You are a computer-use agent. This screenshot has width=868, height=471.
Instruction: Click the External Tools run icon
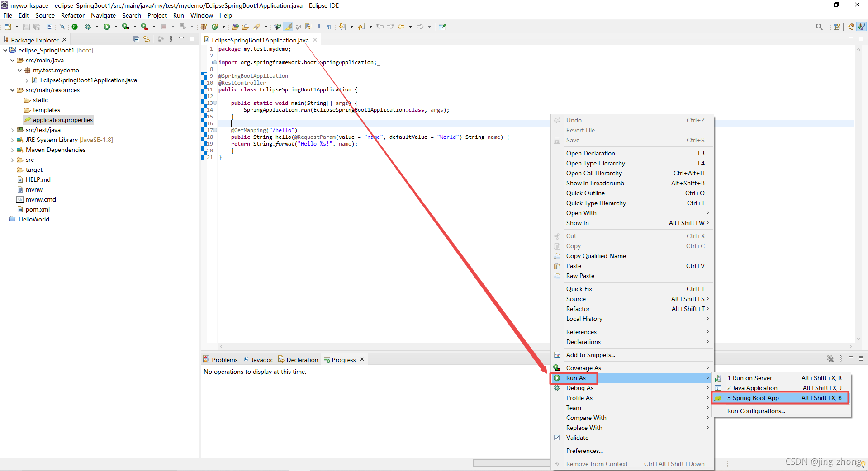145,27
